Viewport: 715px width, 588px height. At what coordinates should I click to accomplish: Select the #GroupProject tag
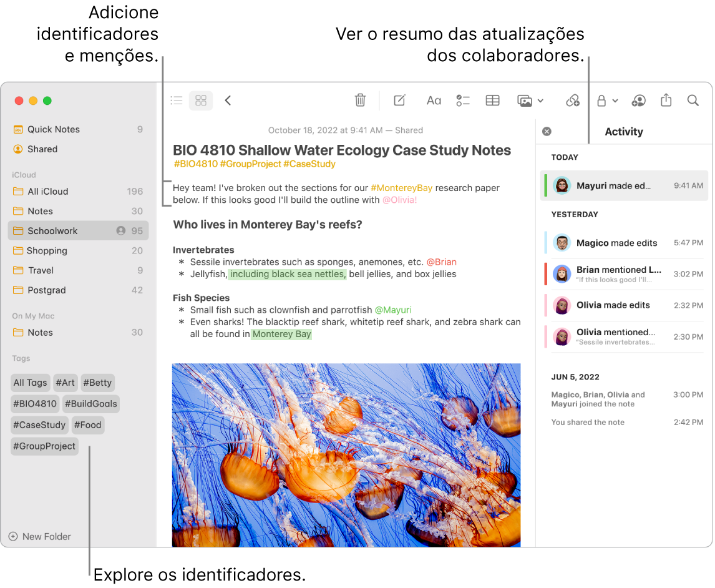point(44,446)
